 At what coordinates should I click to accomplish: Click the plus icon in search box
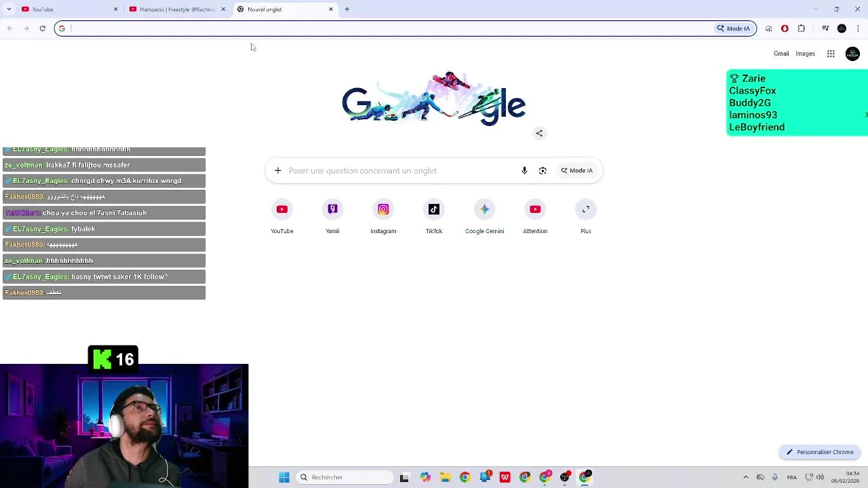278,171
